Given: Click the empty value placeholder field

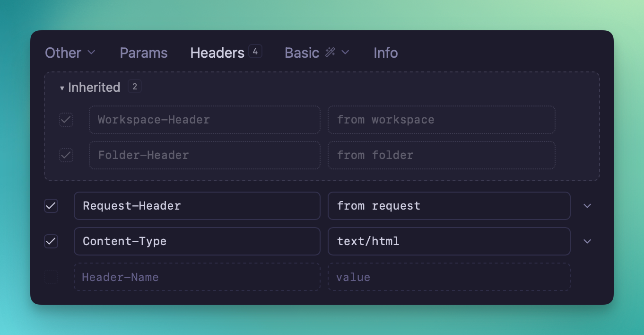Looking at the screenshot, I should coord(449,277).
